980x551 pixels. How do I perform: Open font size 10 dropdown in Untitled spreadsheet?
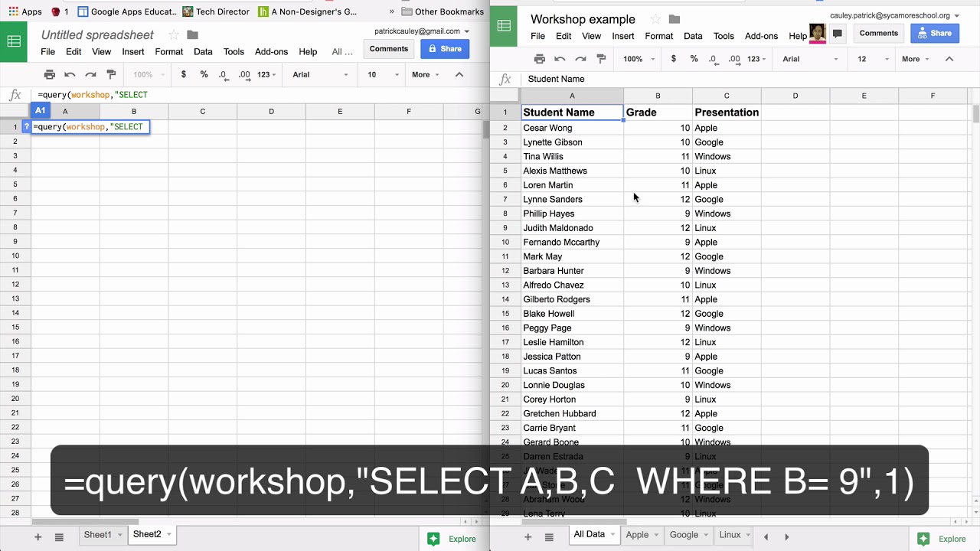pyautogui.click(x=383, y=74)
